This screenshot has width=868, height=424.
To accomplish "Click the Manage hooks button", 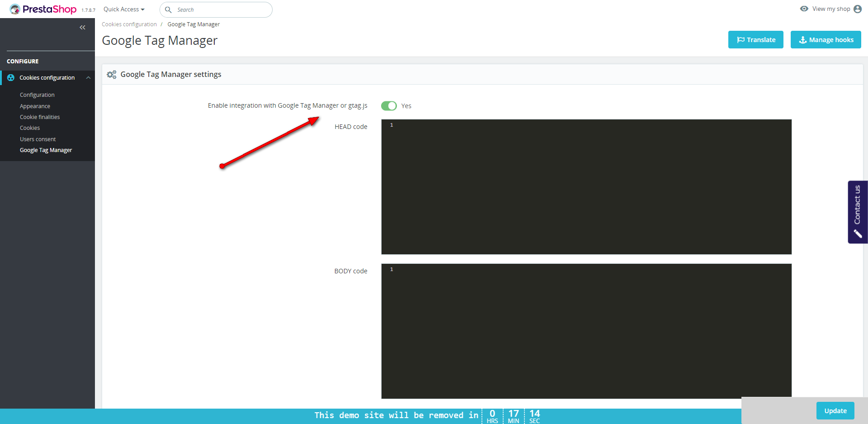I will [826, 40].
